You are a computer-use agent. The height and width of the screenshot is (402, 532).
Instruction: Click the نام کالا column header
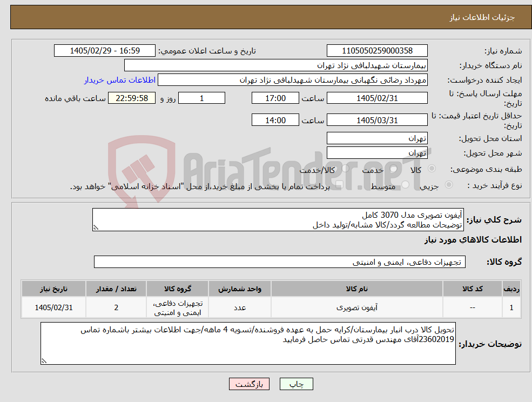click(356, 289)
